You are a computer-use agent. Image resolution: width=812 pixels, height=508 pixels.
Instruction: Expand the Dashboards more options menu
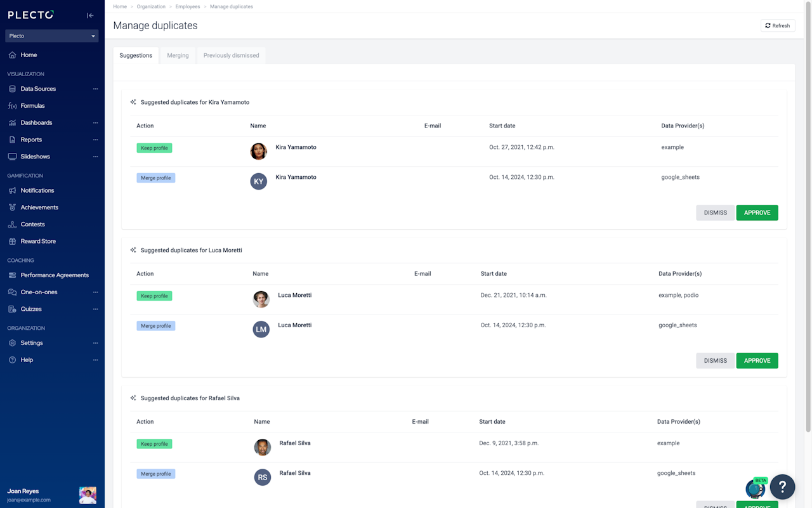[96, 123]
